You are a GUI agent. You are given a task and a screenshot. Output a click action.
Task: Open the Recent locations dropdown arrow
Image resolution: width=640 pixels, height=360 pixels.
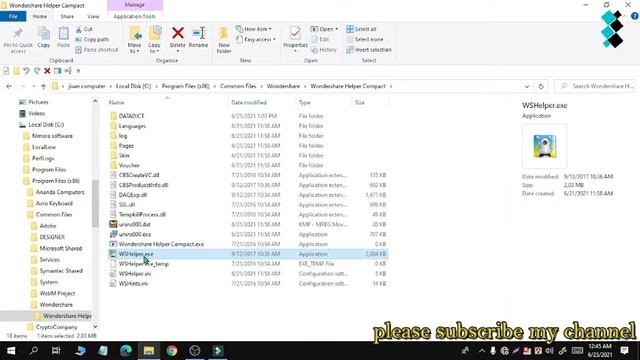point(33,86)
